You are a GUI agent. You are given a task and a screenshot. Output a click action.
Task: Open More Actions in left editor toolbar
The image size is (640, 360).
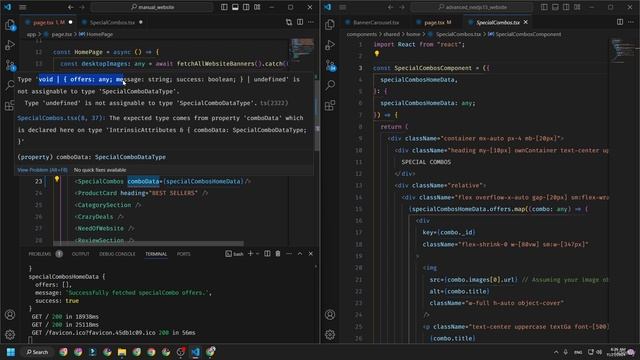(311, 22)
